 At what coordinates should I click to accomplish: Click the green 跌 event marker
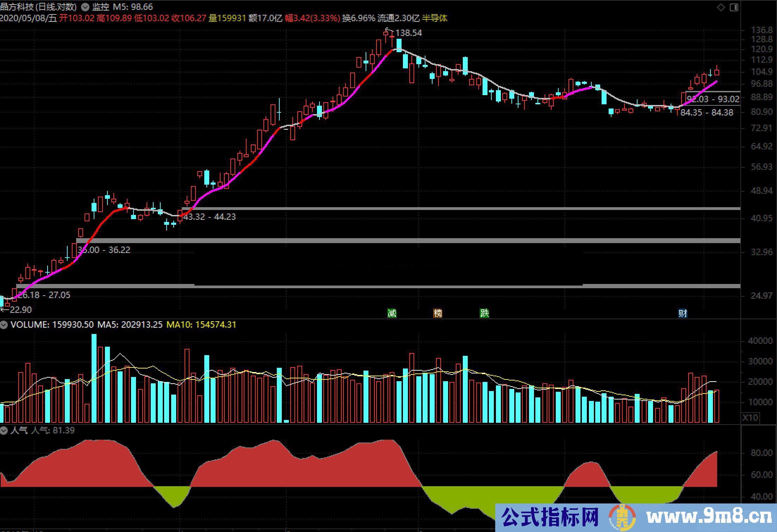[x=484, y=313]
